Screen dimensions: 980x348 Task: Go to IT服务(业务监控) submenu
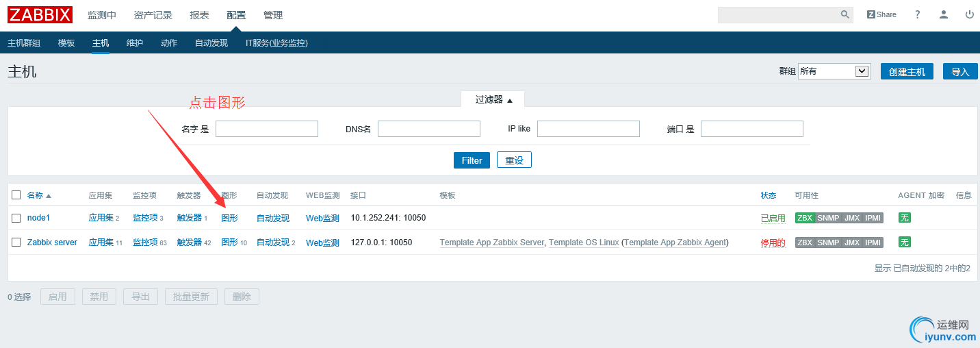click(276, 42)
